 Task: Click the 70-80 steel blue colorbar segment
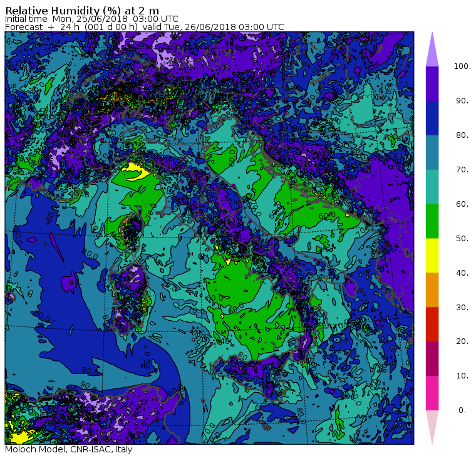(x=432, y=152)
